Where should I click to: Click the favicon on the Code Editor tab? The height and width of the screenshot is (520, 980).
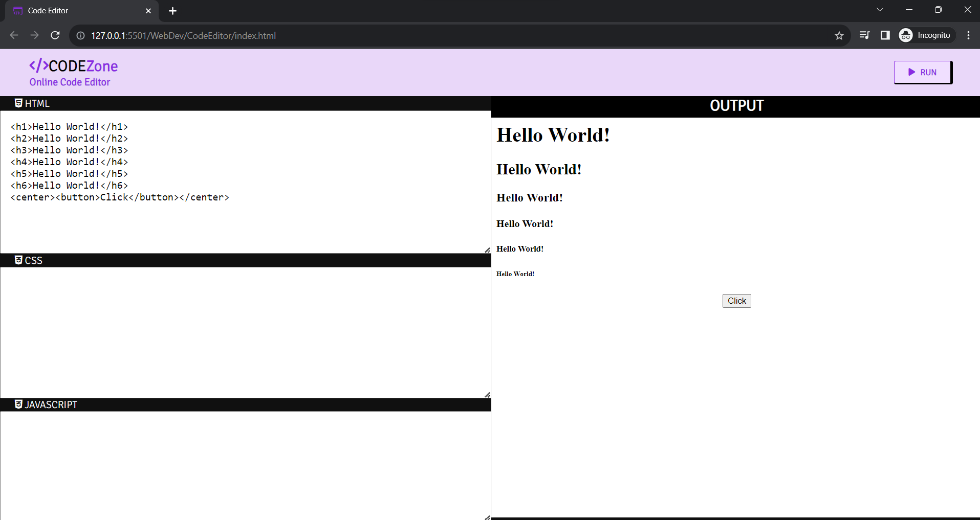click(x=18, y=10)
